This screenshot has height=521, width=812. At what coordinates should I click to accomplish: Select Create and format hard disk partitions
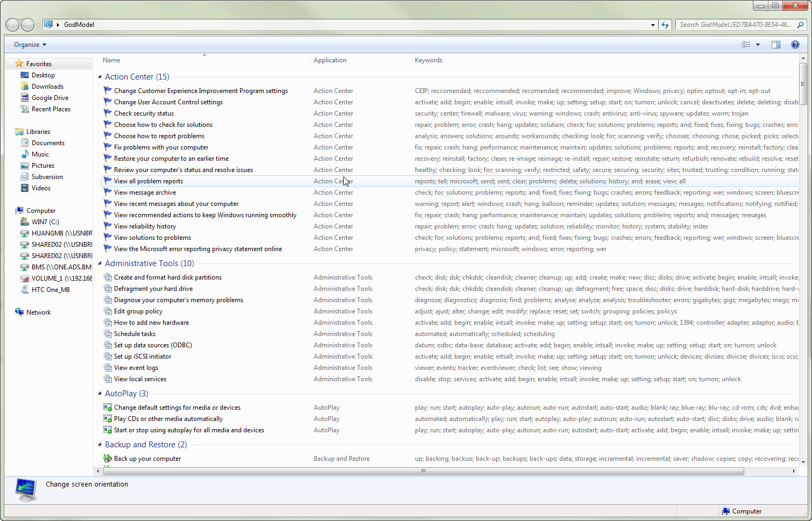click(168, 277)
